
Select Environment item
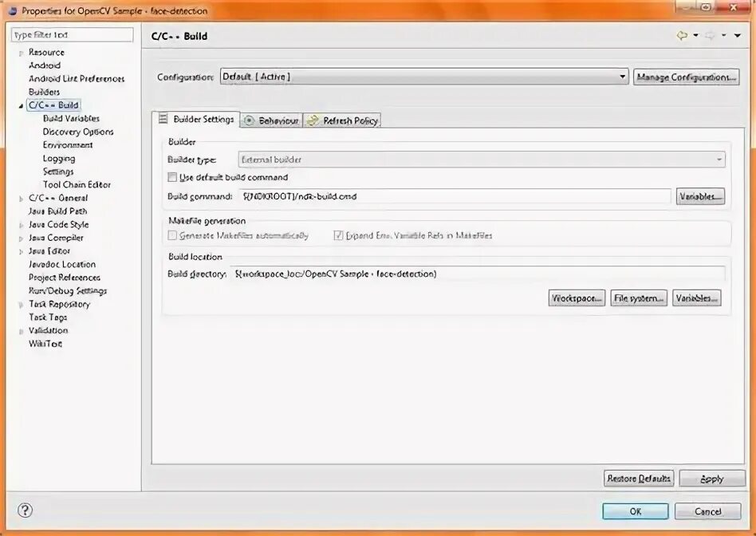tap(68, 144)
